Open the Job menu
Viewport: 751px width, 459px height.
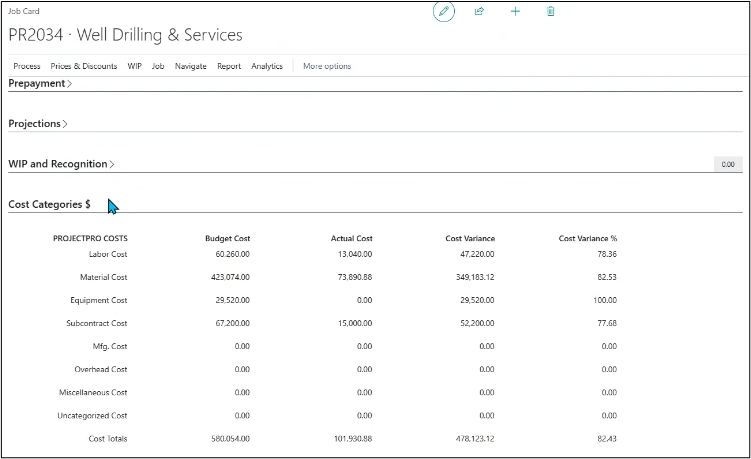pos(158,66)
